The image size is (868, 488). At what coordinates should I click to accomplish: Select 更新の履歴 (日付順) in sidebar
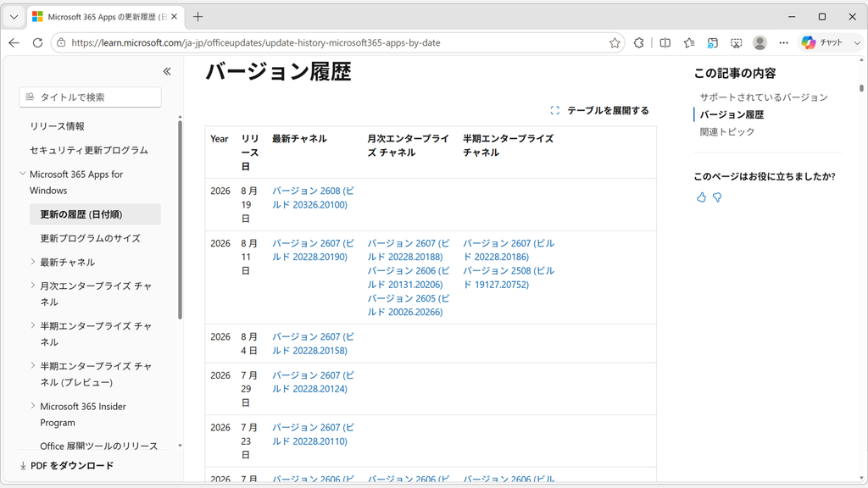tap(95, 214)
